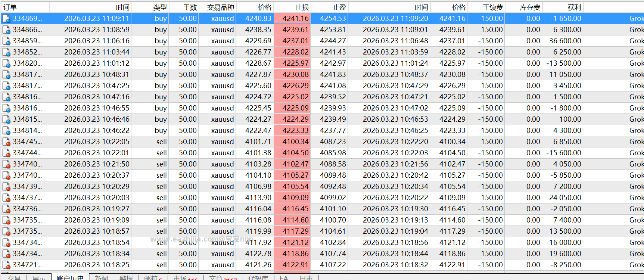
Task: Click sell order icon of row opened 10:18:54
Action: (6, 243)
